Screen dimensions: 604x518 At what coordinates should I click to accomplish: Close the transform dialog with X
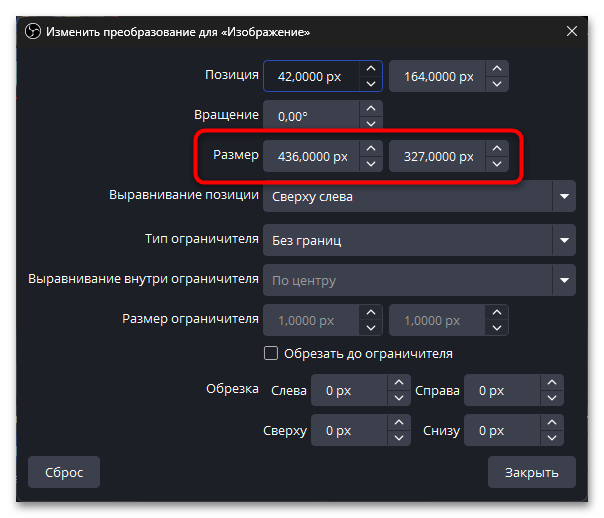(x=572, y=31)
